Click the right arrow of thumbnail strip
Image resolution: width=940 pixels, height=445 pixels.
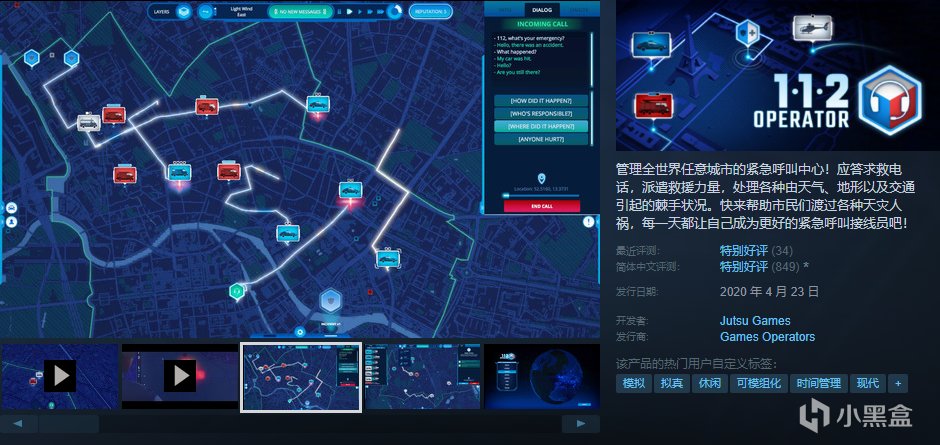tap(581, 423)
